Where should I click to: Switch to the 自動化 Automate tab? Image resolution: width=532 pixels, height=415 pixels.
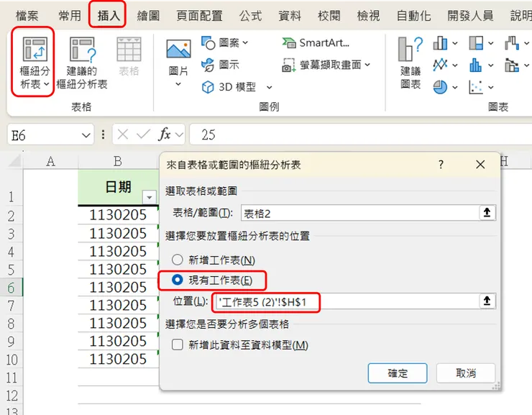tap(413, 16)
